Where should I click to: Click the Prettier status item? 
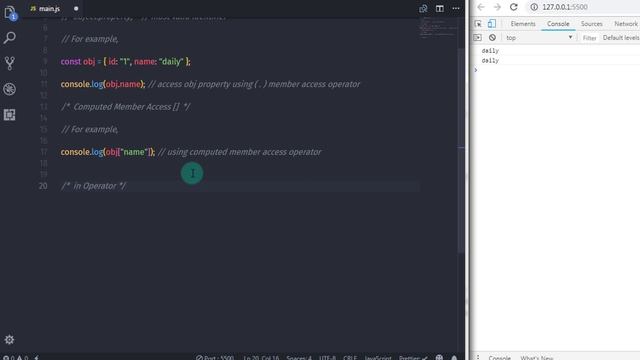[x=413, y=358]
